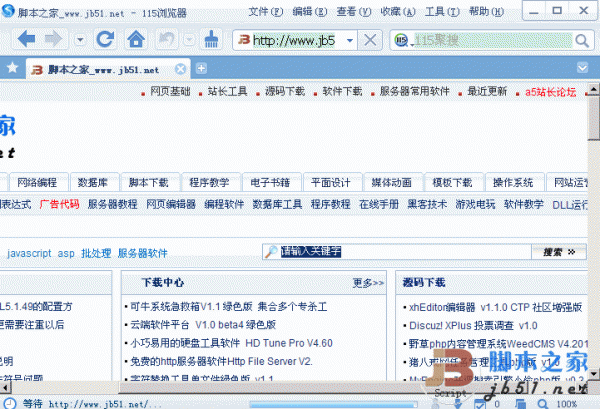Click the horizontal scrollbar left arrow
The image size is (600, 409).
coord(5,388)
